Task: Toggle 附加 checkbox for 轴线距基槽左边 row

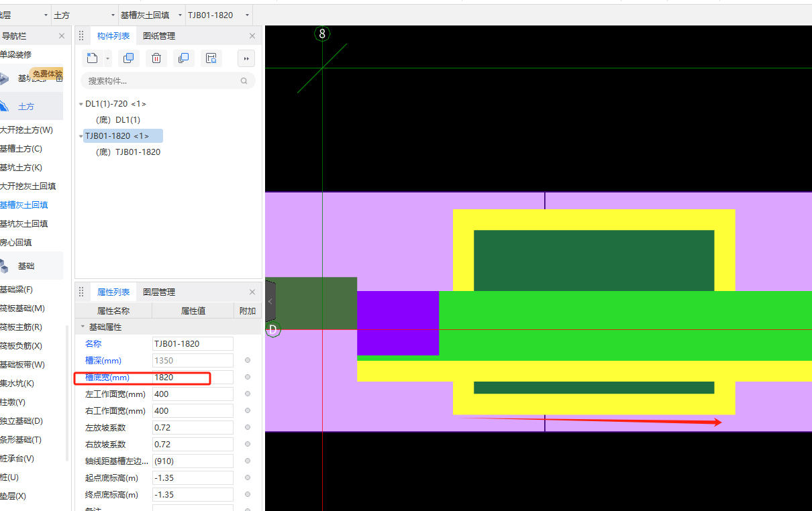Action: (248, 461)
